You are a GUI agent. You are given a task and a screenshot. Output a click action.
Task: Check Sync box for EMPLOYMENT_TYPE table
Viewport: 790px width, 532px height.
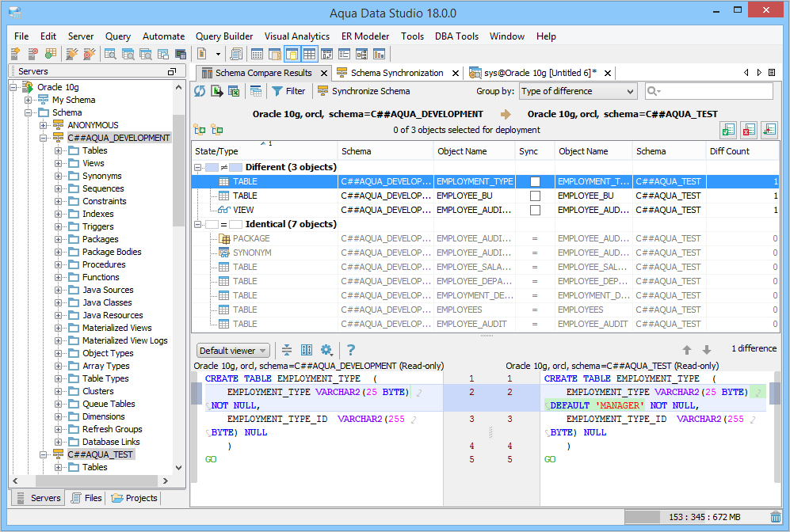(535, 181)
